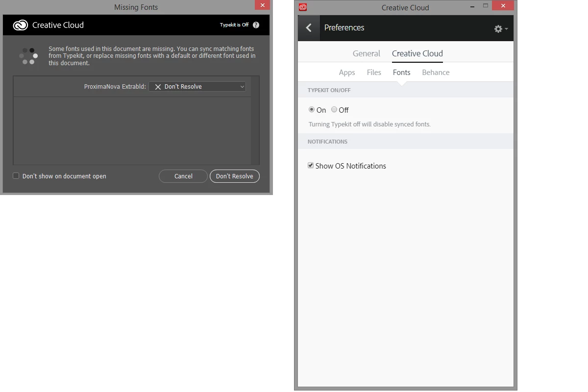Toggle Show OS Notifications checkbox
588x392 pixels.
[x=311, y=165]
